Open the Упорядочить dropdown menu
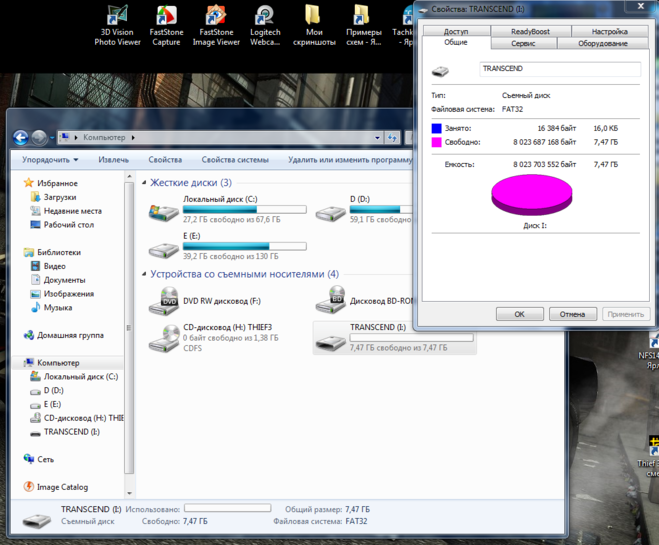The height and width of the screenshot is (545, 659). coord(49,160)
